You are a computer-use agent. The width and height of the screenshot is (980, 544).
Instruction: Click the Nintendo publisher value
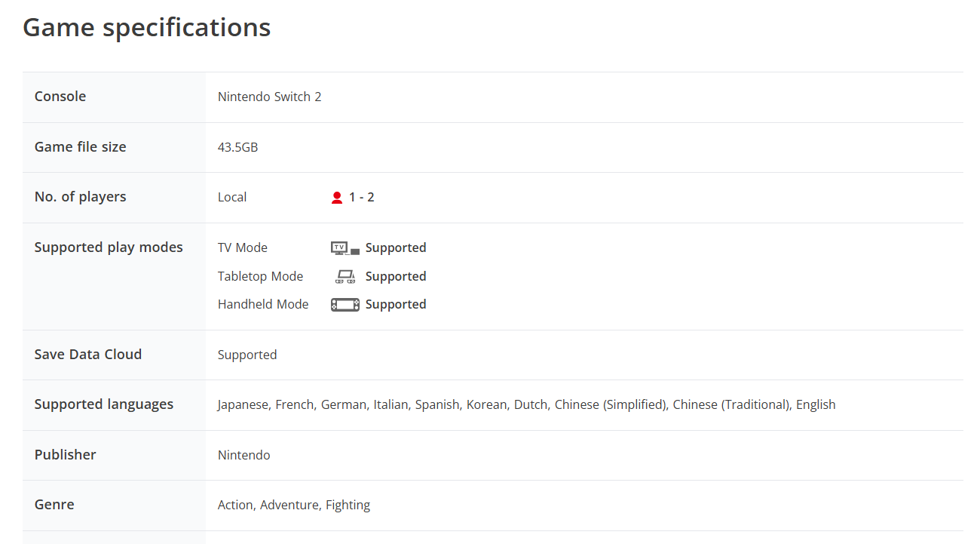click(x=244, y=456)
